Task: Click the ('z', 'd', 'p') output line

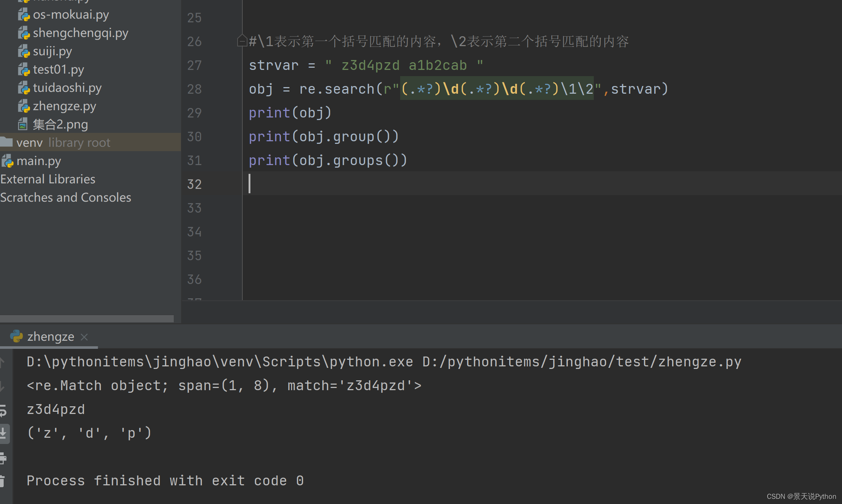Action: click(89, 433)
